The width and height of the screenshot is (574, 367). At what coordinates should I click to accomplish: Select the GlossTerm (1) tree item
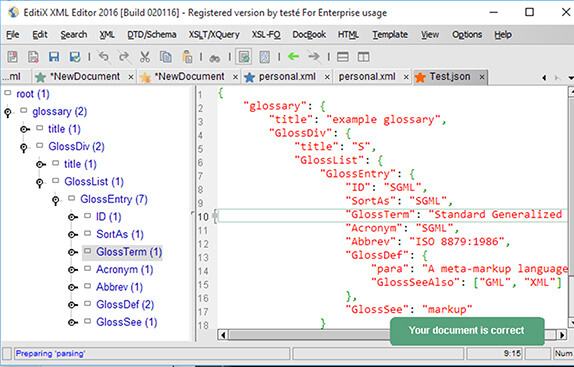point(129,252)
